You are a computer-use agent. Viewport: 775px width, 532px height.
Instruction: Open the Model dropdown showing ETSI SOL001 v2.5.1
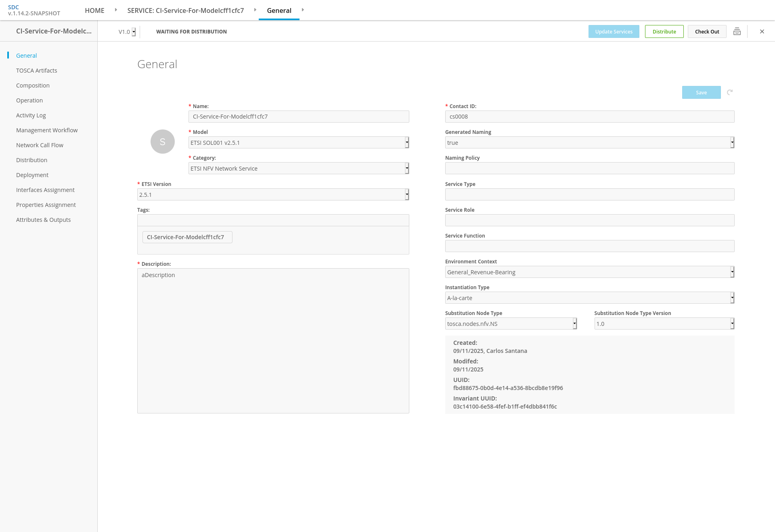coord(299,142)
